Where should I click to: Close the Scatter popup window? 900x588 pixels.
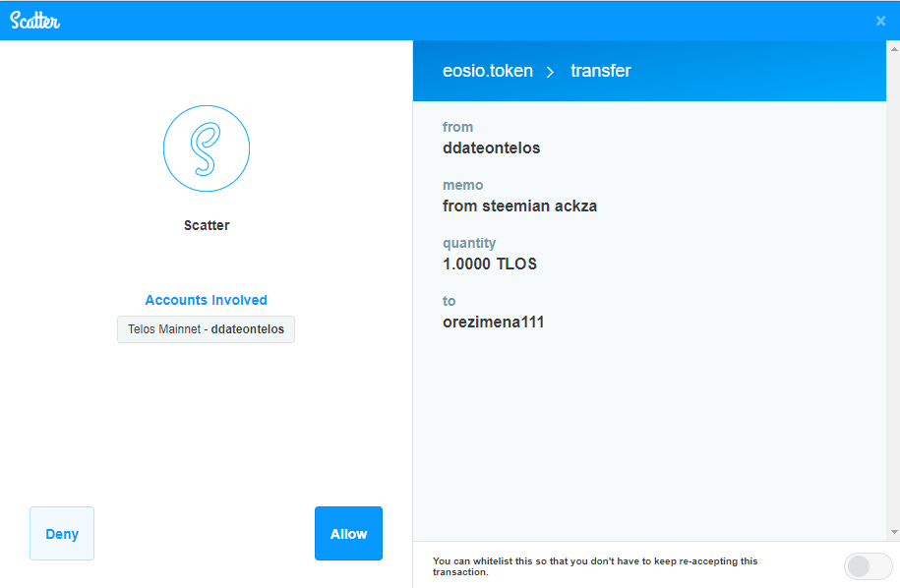coord(880,22)
